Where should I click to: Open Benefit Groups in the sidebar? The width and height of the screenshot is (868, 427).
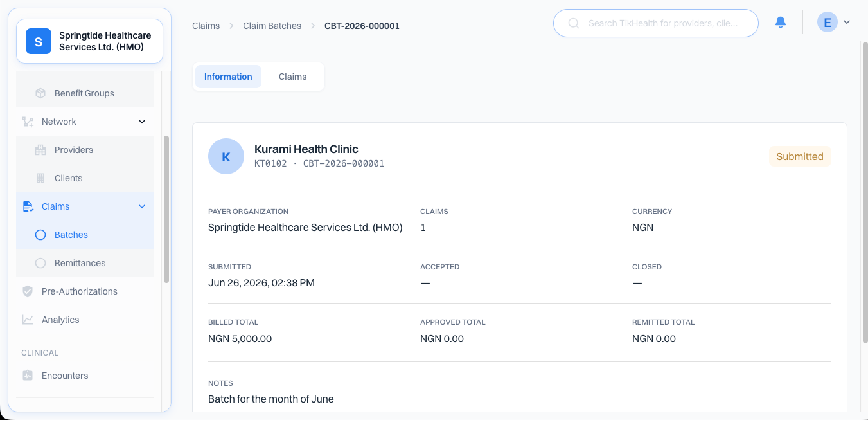point(85,93)
